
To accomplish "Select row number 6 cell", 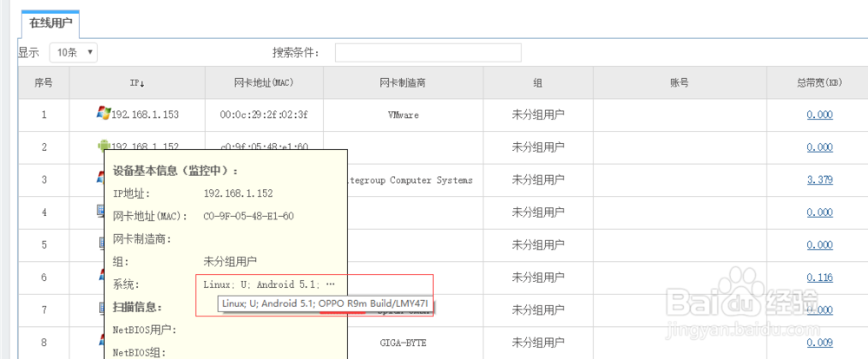I will [43, 277].
